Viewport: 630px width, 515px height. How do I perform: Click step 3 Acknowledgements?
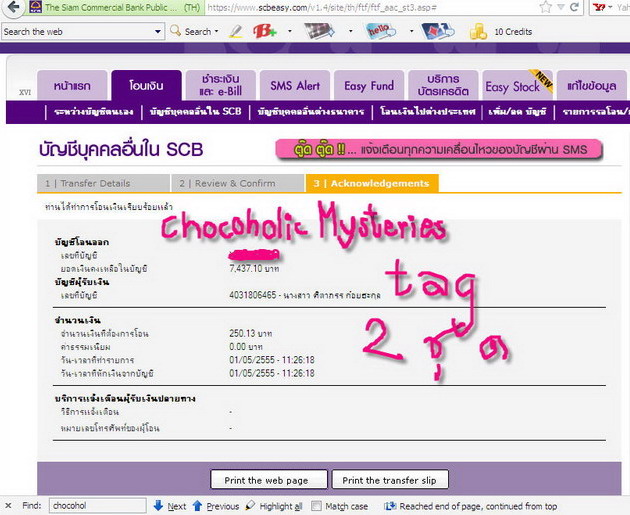pos(372,184)
